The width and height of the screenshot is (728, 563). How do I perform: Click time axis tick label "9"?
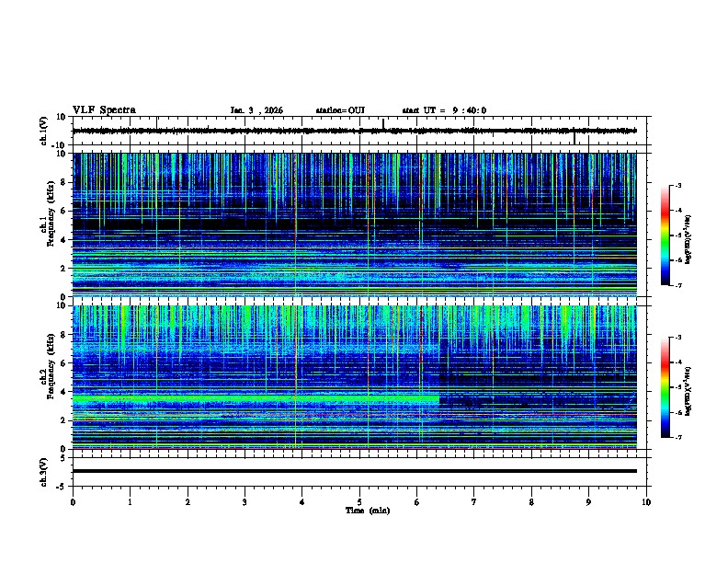point(588,502)
